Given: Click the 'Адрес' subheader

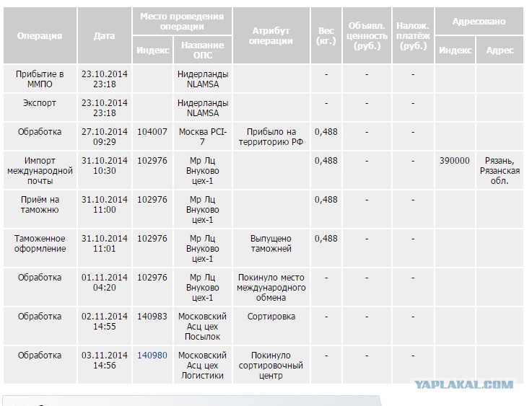Looking at the screenshot, I should pyautogui.click(x=500, y=50).
